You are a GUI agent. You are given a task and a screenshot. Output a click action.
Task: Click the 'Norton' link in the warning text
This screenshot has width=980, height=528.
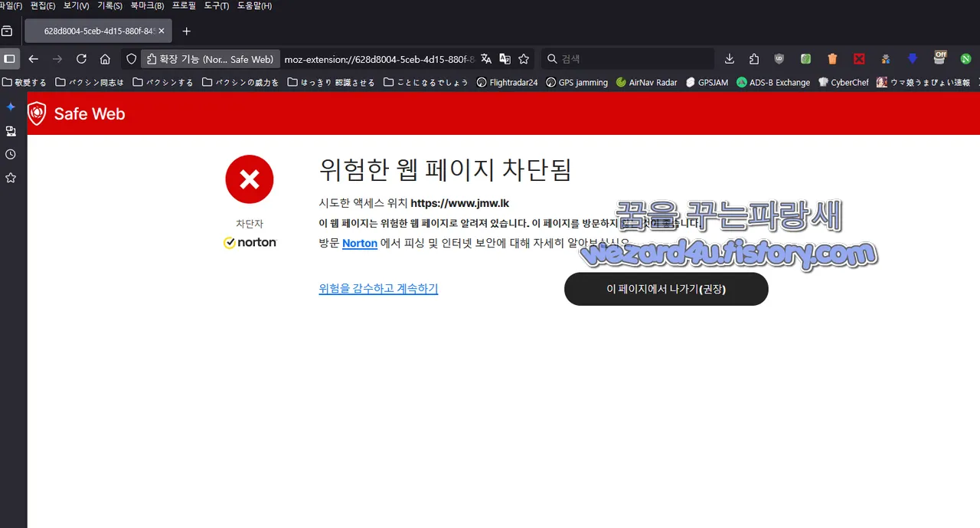tap(359, 243)
